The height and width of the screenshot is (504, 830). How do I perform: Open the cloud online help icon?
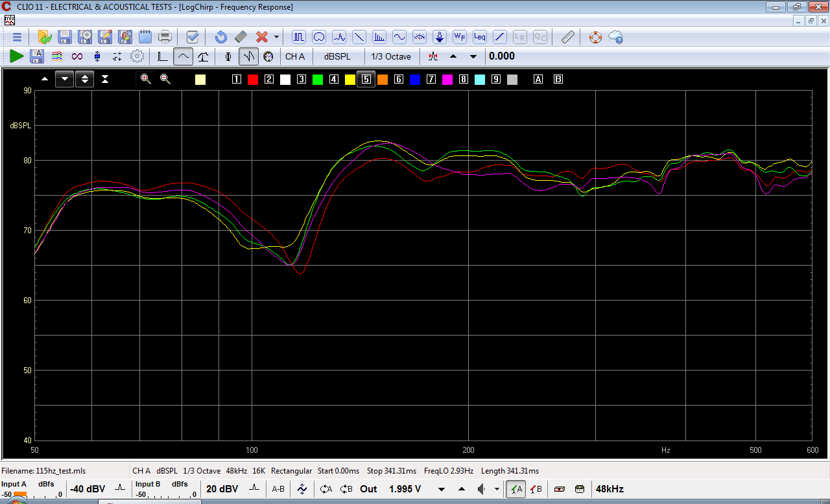tap(616, 37)
